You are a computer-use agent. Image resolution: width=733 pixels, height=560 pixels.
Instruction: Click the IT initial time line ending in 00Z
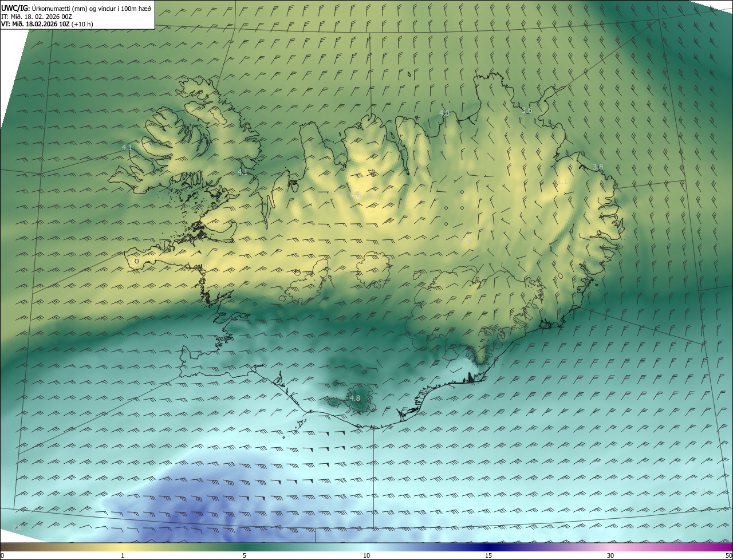point(37,17)
